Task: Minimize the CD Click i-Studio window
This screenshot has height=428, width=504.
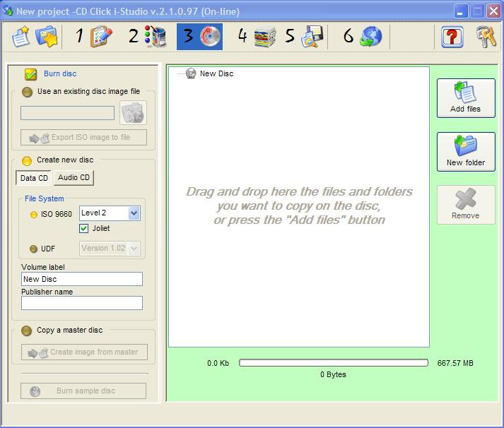Action: (461, 11)
